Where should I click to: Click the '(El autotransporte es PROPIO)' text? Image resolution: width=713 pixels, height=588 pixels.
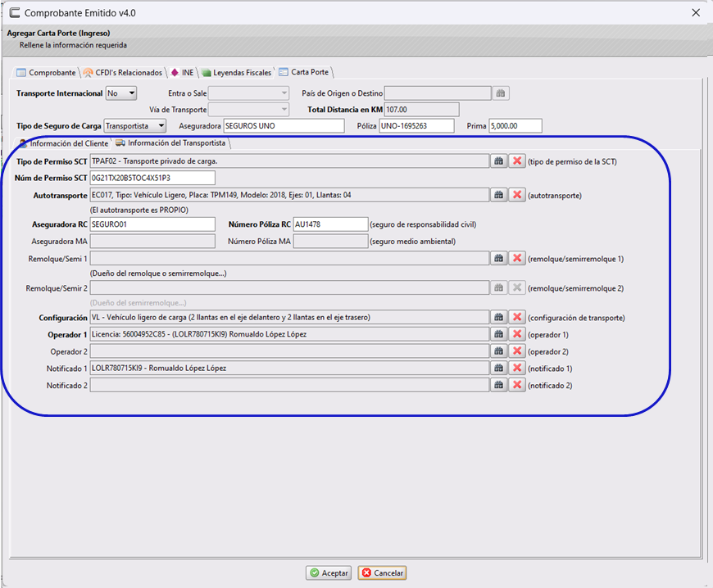tap(139, 210)
